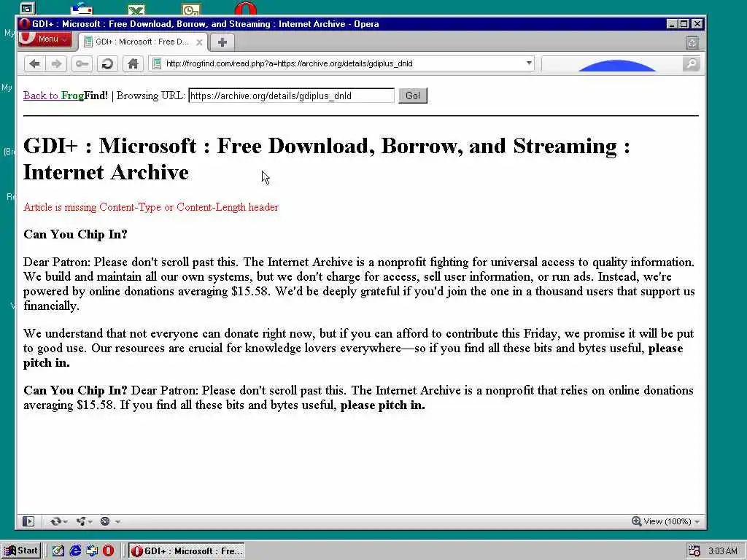
Task: Open the Windows Start menu
Action: tap(21, 551)
